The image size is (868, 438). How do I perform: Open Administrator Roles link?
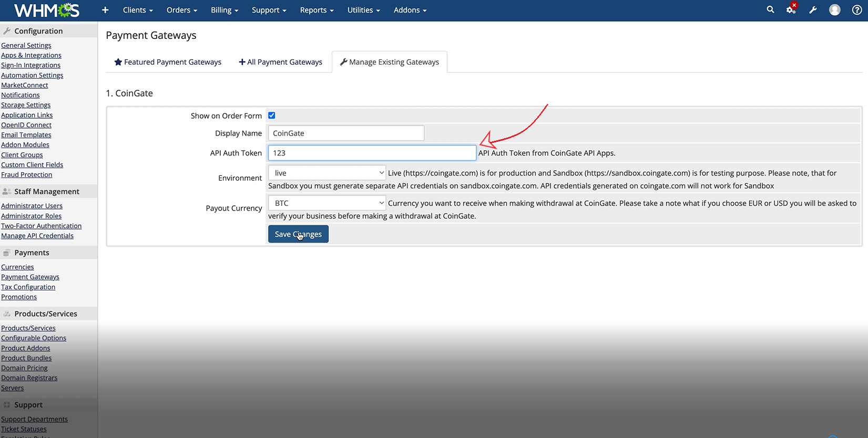31,216
